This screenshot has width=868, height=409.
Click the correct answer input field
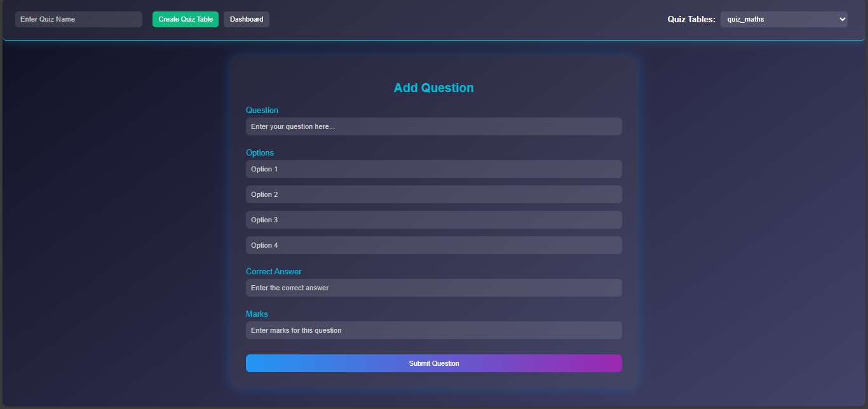click(x=434, y=288)
